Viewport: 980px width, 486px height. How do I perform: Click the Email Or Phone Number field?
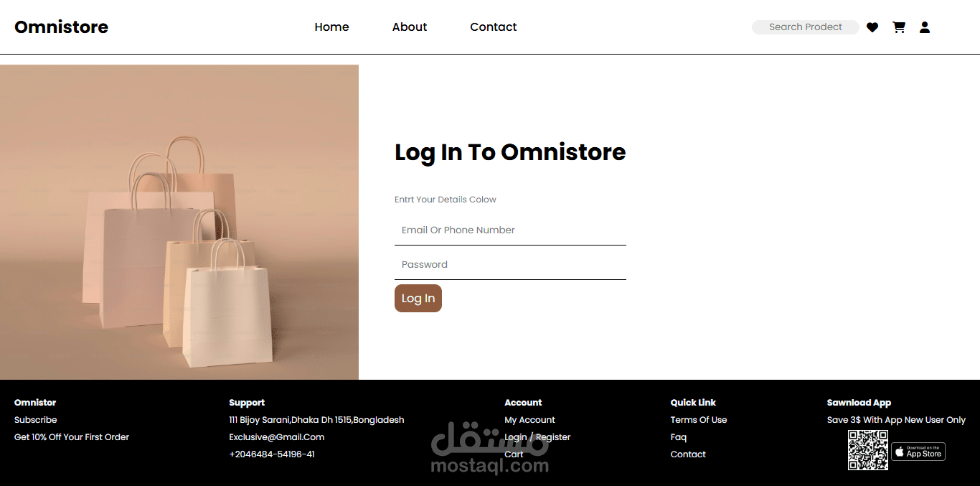point(510,230)
